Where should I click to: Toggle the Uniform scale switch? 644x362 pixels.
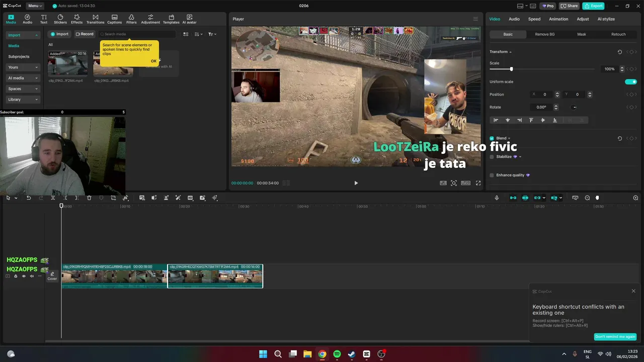[x=631, y=82]
